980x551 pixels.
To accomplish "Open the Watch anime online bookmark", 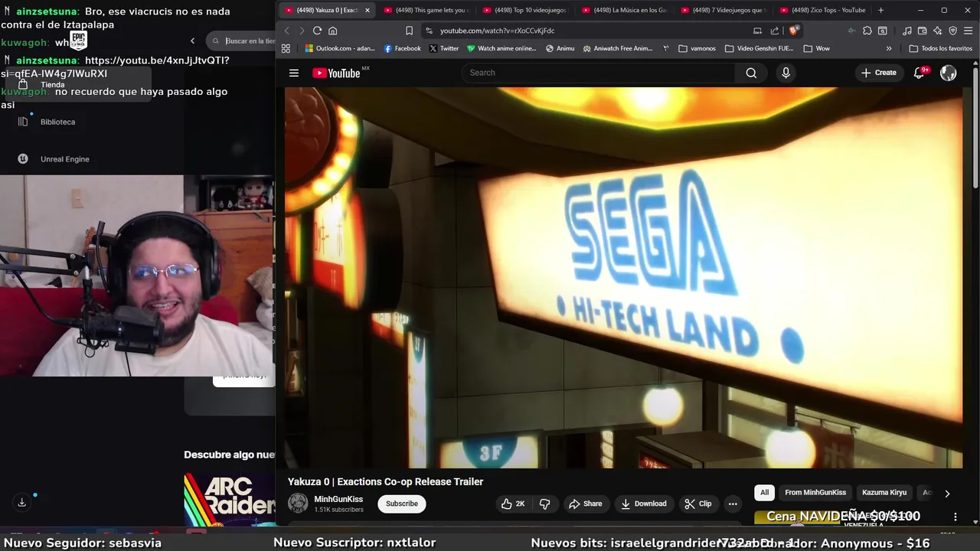I will (x=501, y=48).
